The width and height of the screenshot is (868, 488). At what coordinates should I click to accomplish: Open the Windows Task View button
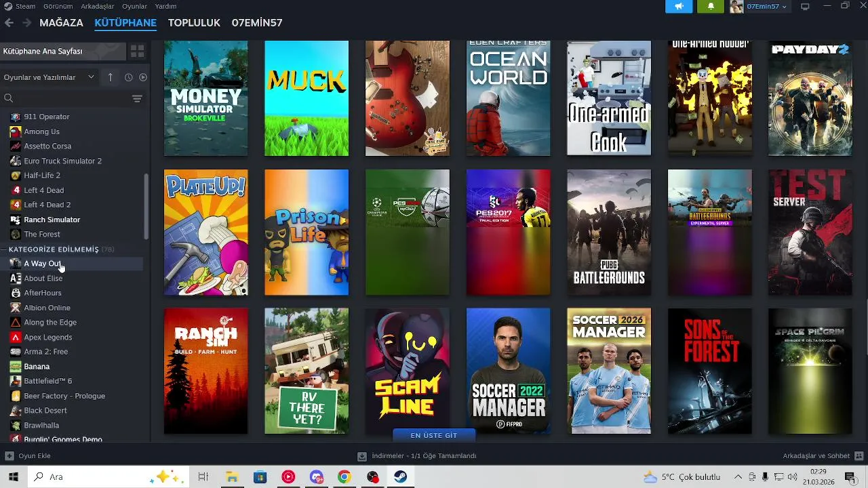203,477
